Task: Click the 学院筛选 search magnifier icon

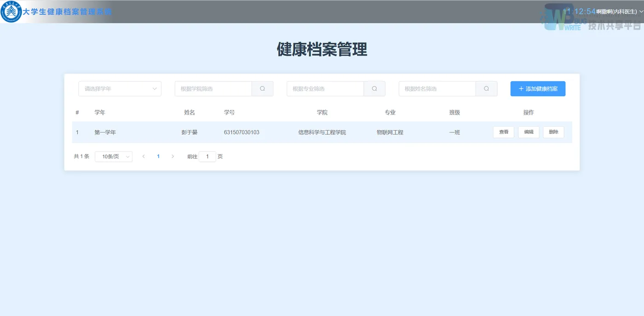Action: click(x=262, y=88)
